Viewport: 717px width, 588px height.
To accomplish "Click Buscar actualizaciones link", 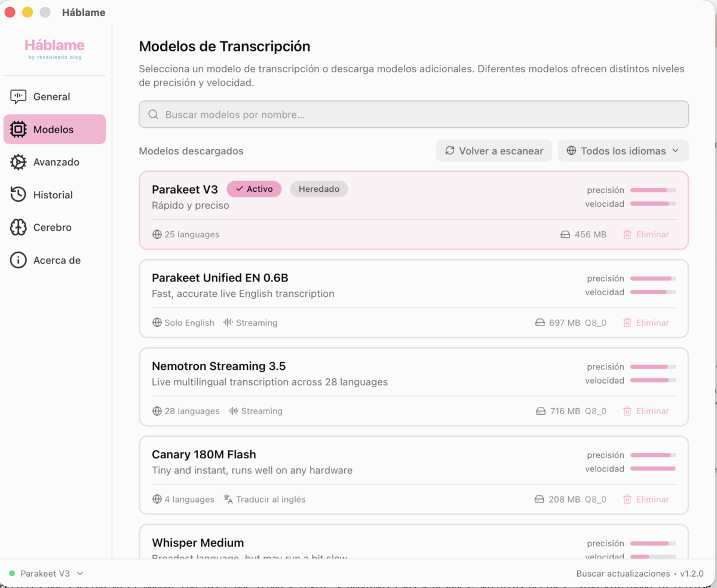I will click(x=623, y=574).
